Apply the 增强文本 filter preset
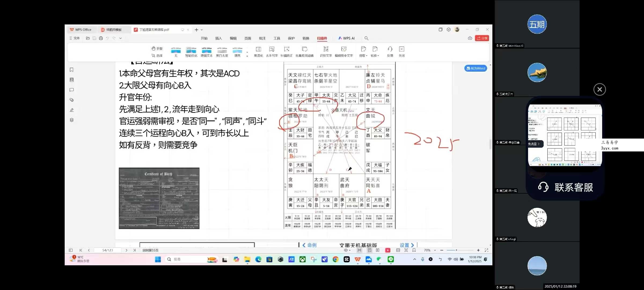Screen dimensions: 644x290 [207, 52]
